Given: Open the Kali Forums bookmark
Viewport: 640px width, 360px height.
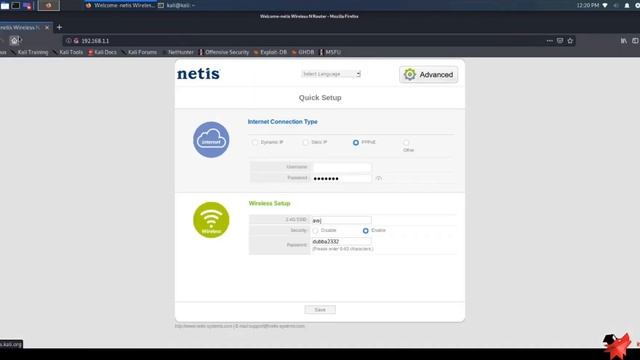Looking at the screenshot, I should [140, 52].
